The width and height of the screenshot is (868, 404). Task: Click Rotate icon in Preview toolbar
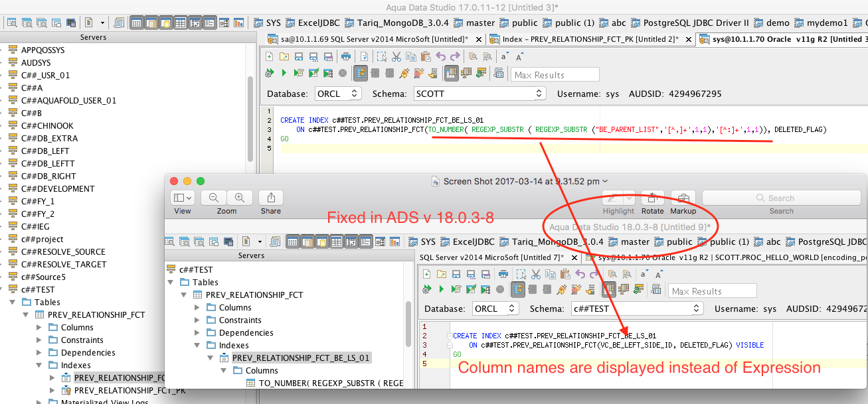652,198
